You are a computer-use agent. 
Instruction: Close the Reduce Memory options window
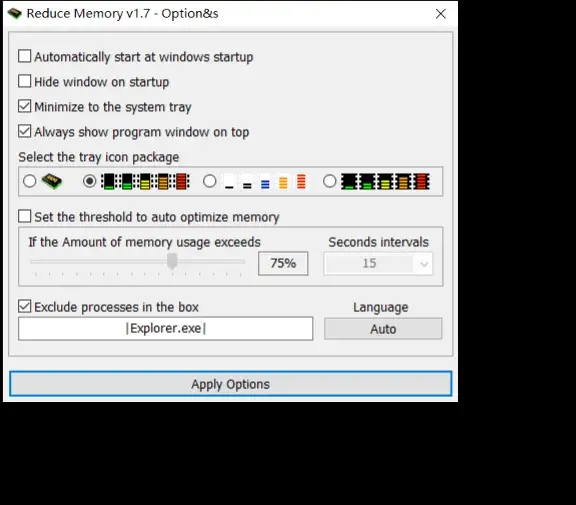(440, 14)
